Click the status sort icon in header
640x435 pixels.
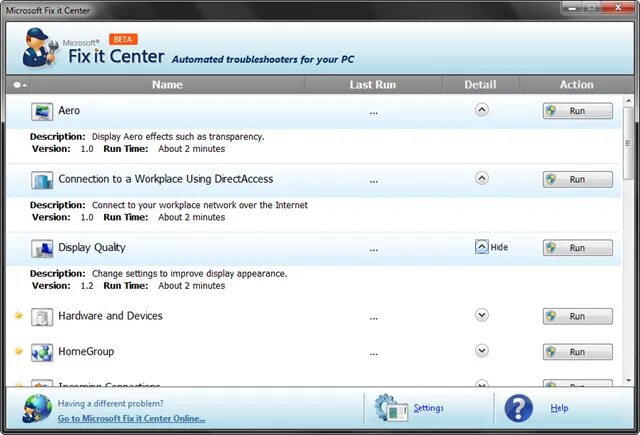click(x=19, y=85)
